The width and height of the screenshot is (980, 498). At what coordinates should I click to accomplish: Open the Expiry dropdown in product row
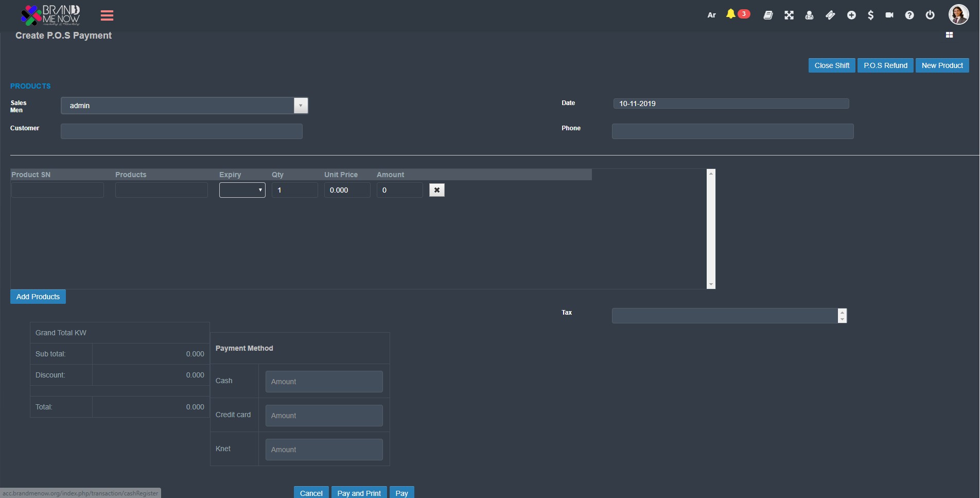(x=242, y=190)
